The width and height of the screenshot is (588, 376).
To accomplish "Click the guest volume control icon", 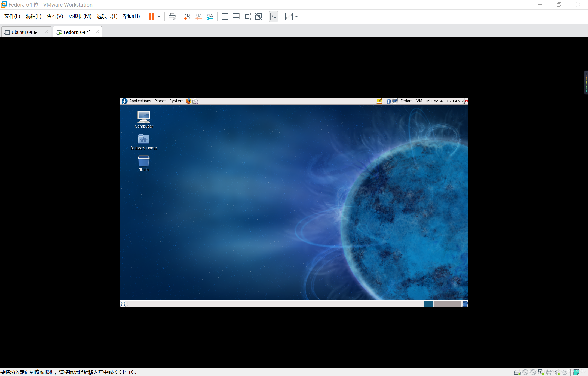I will tap(464, 101).
